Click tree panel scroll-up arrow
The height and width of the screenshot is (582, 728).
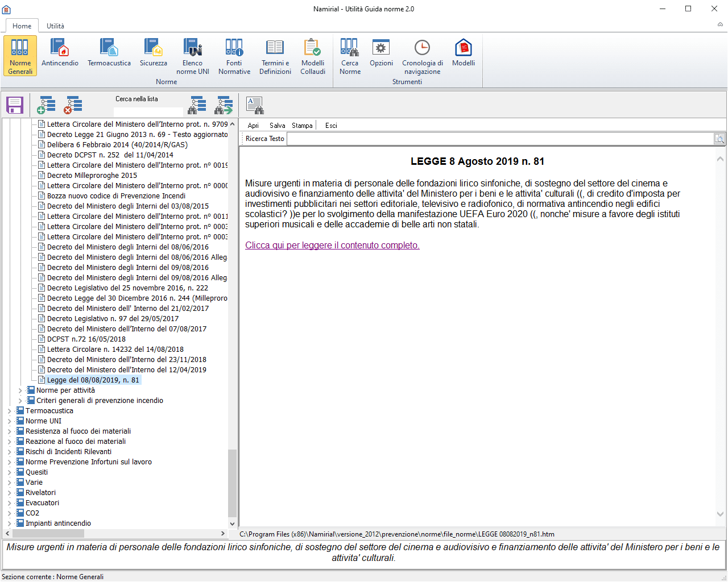point(232,124)
